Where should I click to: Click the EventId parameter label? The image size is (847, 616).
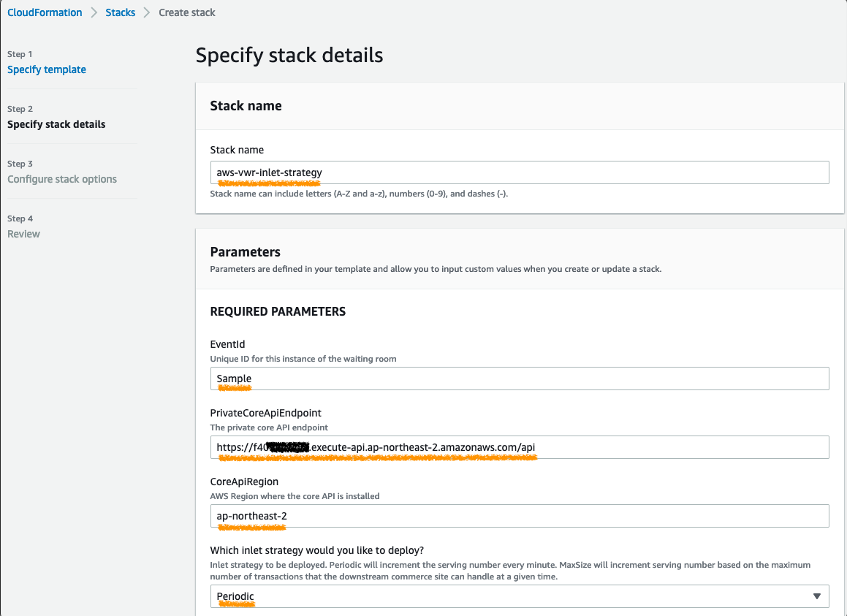228,344
